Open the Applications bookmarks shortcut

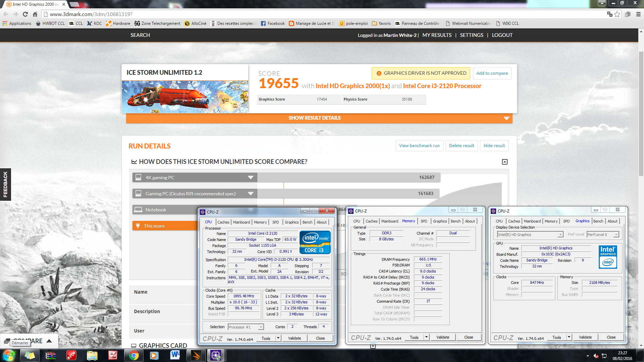pyautogui.click(x=17, y=23)
